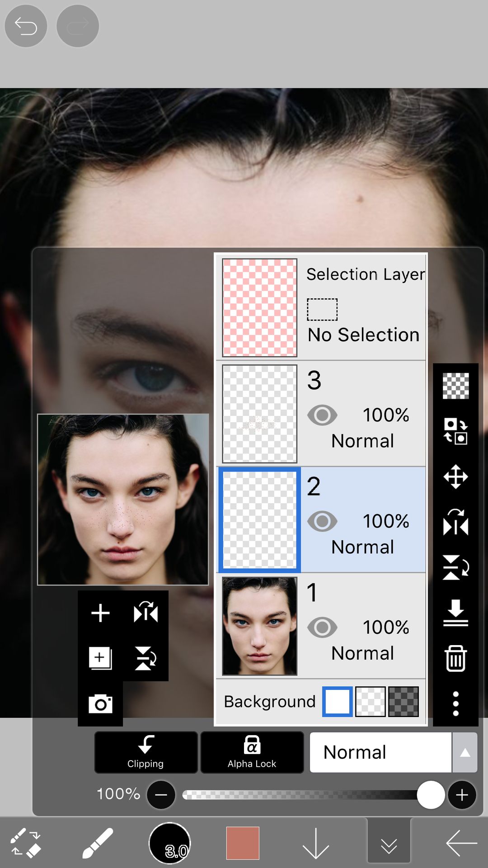Add new layer with plus icon
The width and height of the screenshot is (488, 868).
pyautogui.click(x=100, y=613)
